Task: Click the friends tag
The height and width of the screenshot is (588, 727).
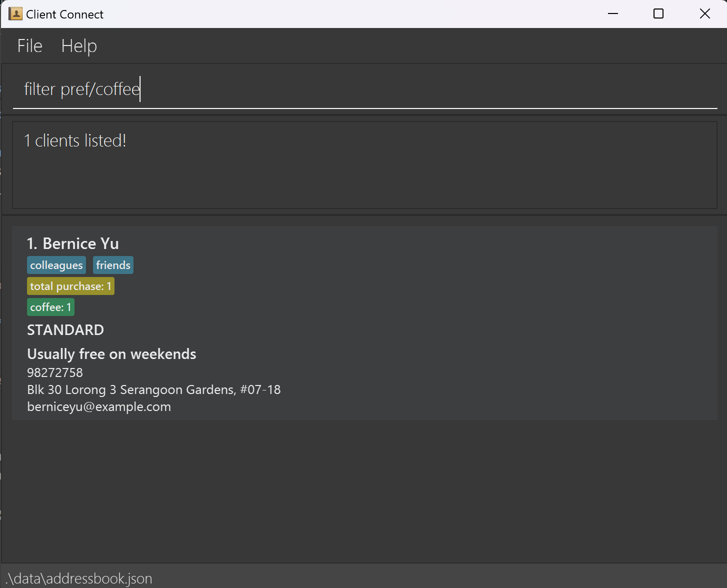Action: 113,265
